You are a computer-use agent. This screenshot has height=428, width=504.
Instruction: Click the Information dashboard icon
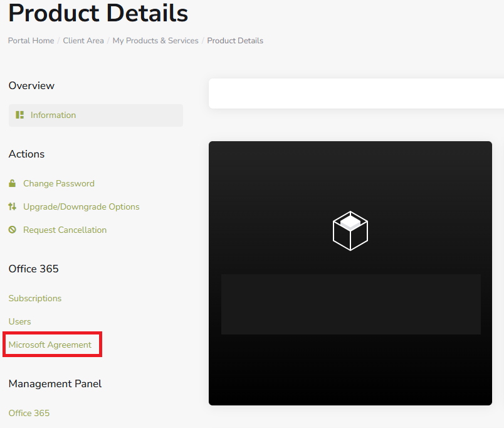point(19,115)
